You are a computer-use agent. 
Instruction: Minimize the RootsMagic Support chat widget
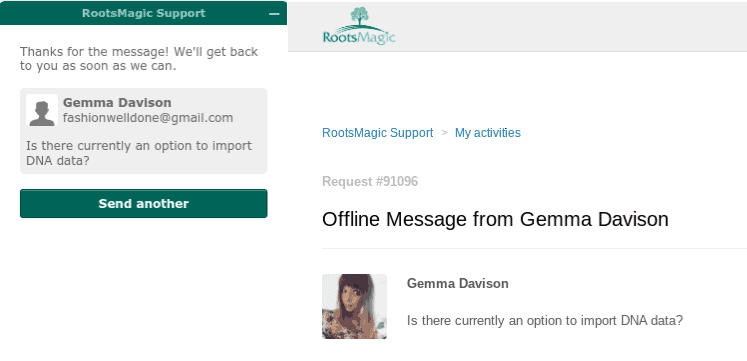[x=274, y=14]
